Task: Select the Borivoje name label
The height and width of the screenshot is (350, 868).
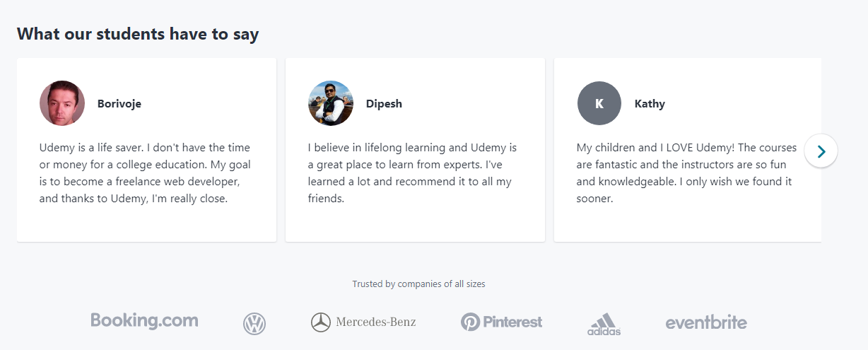Action: (x=119, y=104)
